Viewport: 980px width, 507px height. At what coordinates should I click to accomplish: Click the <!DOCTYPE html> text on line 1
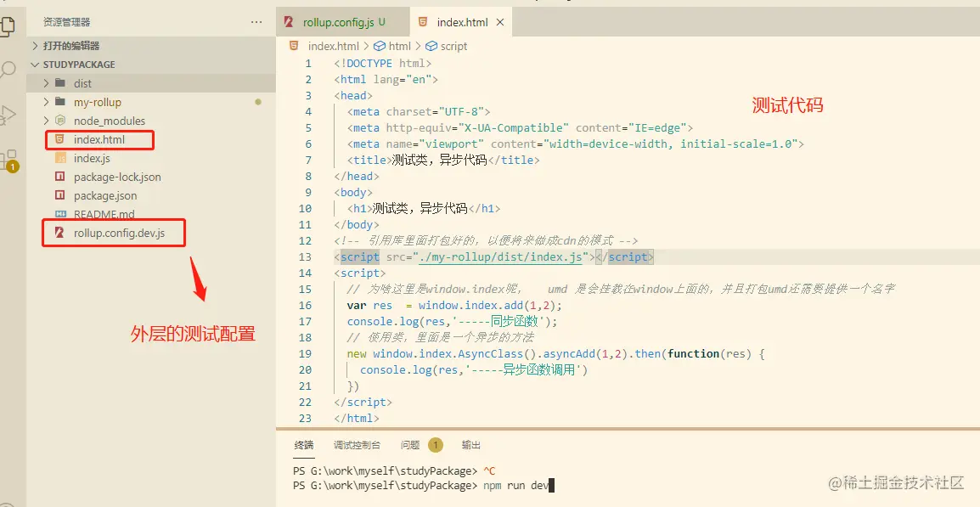point(382,63)
